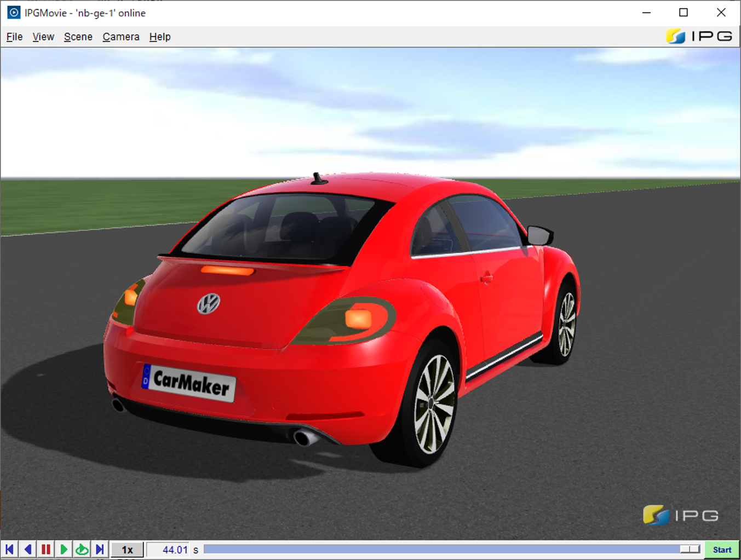
Task: Click the green loop playback icon
Action: click(x=82, y=550)
